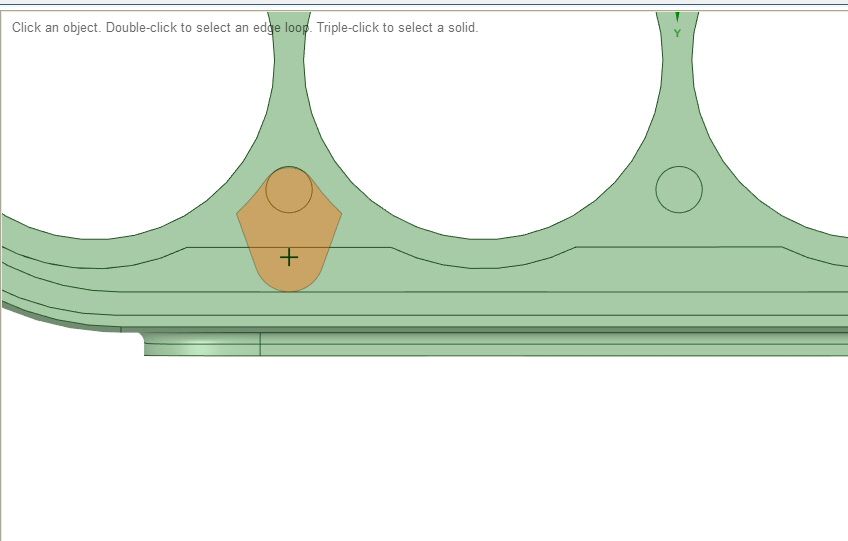Click the small circle inside the orange face
This screenshot has width=848, height=541.
tap(289, 189)
